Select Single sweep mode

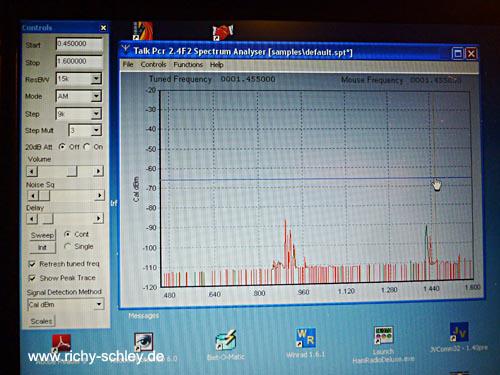point(67,247)
